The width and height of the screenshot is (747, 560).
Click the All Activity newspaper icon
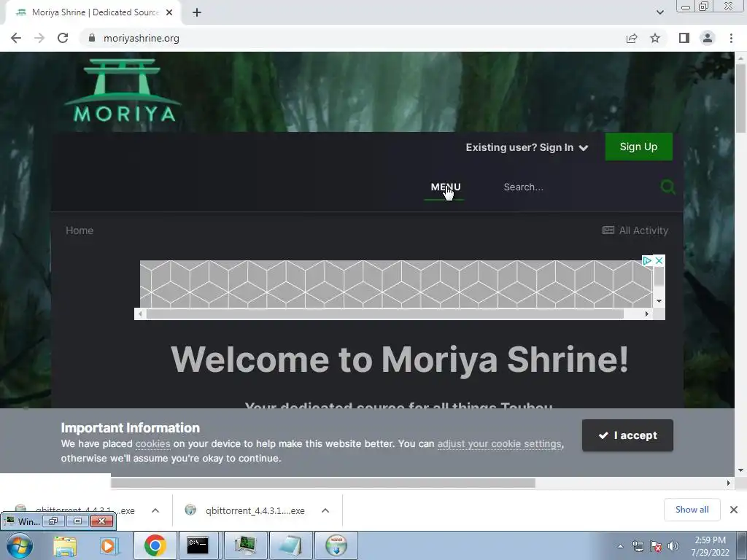pyautogui.click(x=608, y=230)
